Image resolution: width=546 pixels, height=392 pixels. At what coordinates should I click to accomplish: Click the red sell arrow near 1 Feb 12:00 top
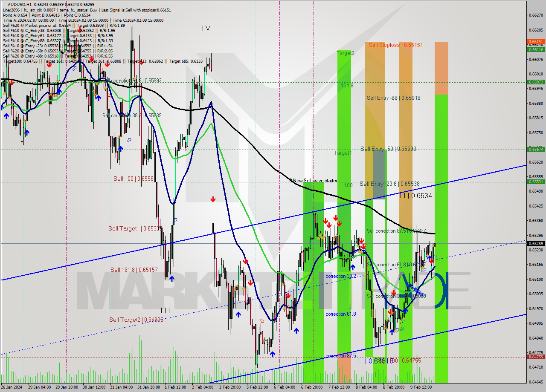click(142, 63)
